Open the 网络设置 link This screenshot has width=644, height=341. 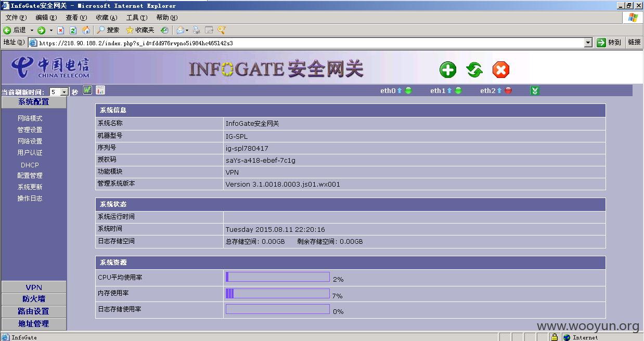coord(30,141)
